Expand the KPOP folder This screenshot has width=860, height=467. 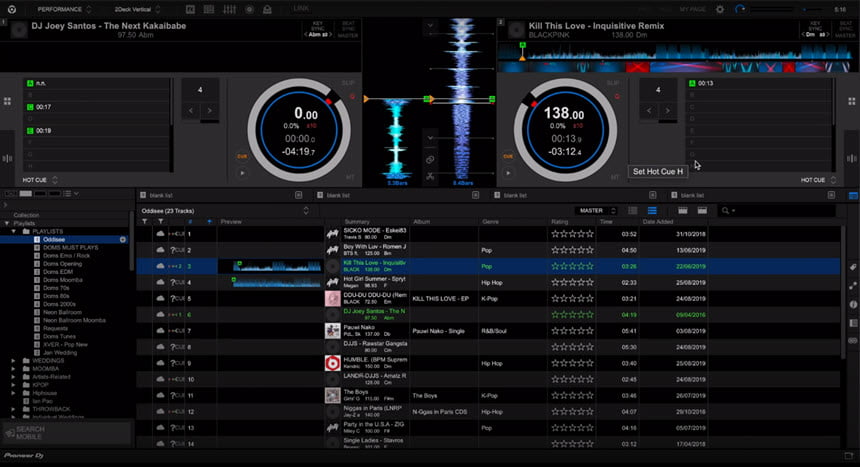(x=14, y=385)
